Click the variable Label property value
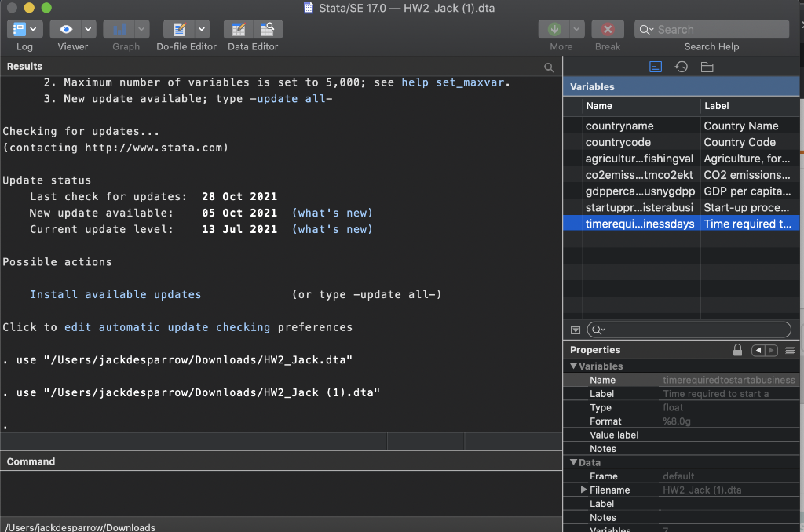The height and width of the screenshot is (532, 804). [729, 394]
